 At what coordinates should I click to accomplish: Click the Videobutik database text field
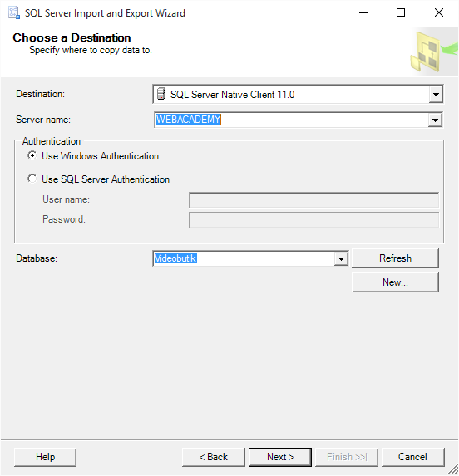244,258
